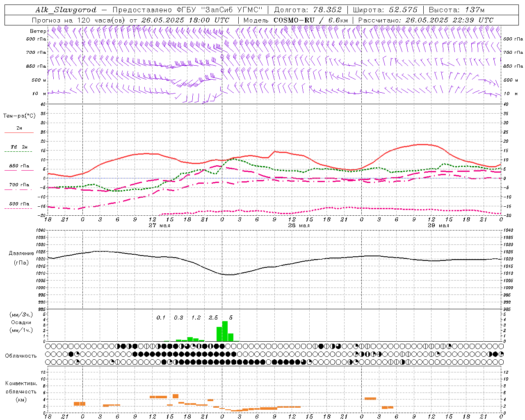525x420 pixels.
Task: Click the (мм/1ч.) precipitation unit label
Action: pyautogui.click(x=21, y=330)
